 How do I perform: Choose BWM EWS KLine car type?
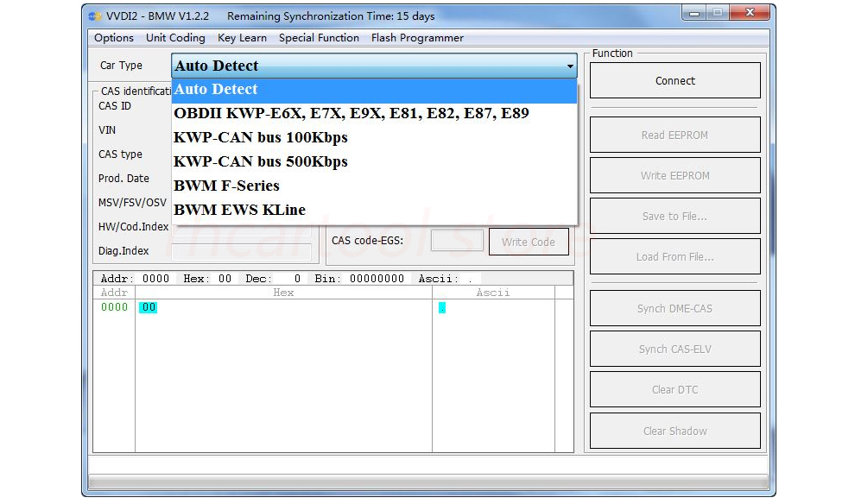pos(374,210)
